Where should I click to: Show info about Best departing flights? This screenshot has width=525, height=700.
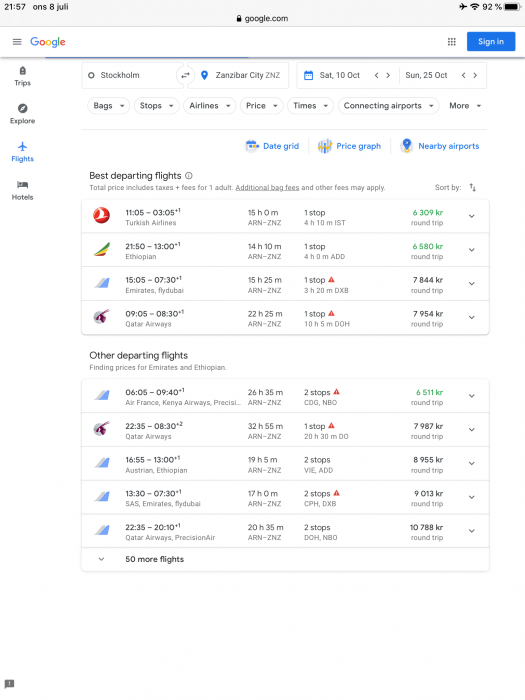(x=189, y=175)
